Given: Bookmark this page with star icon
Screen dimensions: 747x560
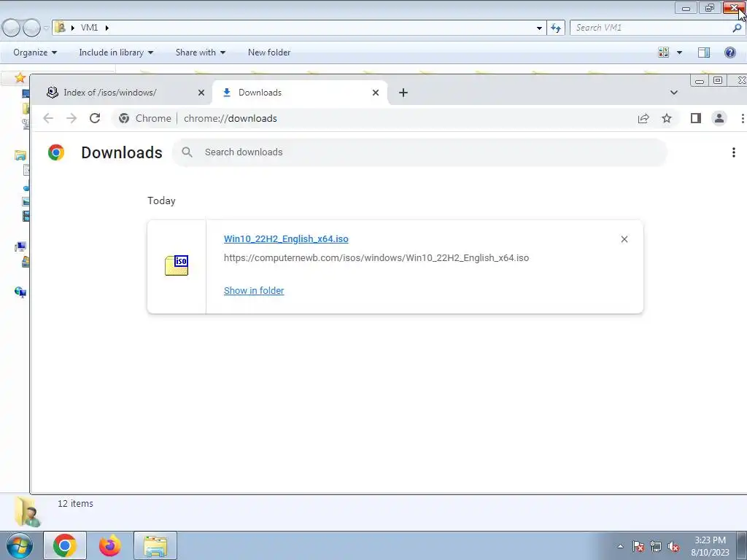Looking at the screenshot, I should (667, 118).
